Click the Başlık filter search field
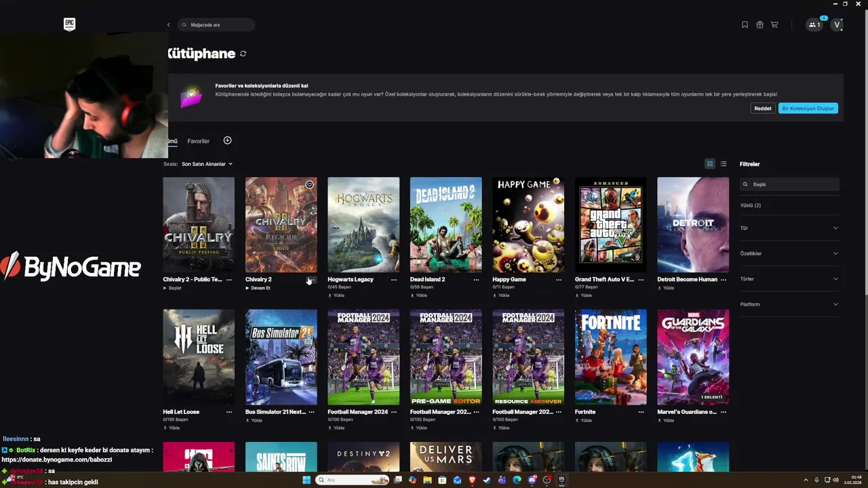 [x=789, y=184]
